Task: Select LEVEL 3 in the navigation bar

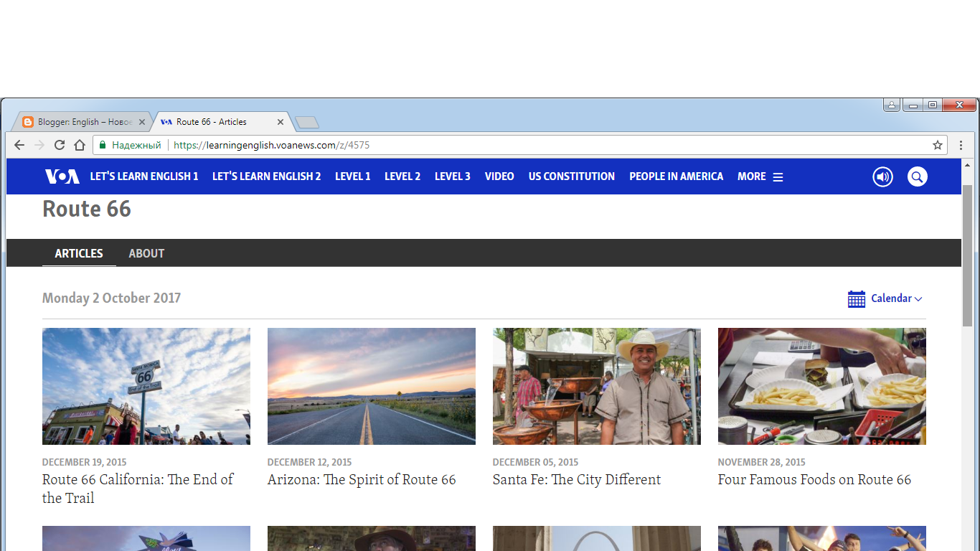Action: tap(452, 176)
